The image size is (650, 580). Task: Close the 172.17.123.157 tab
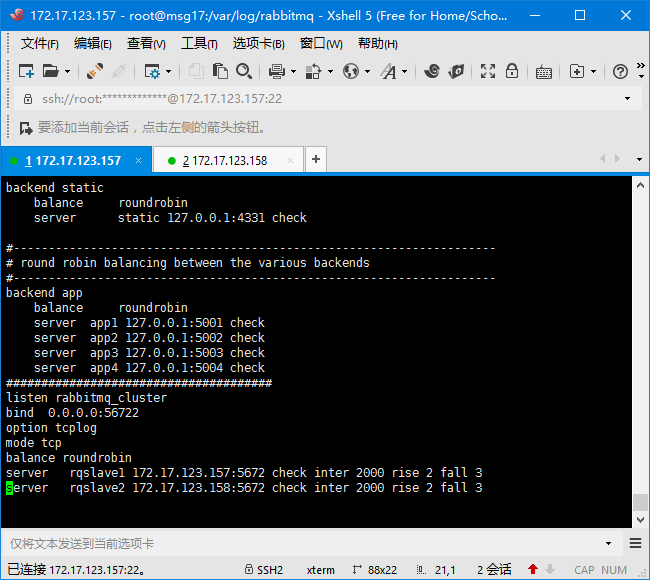pos(139,160)
